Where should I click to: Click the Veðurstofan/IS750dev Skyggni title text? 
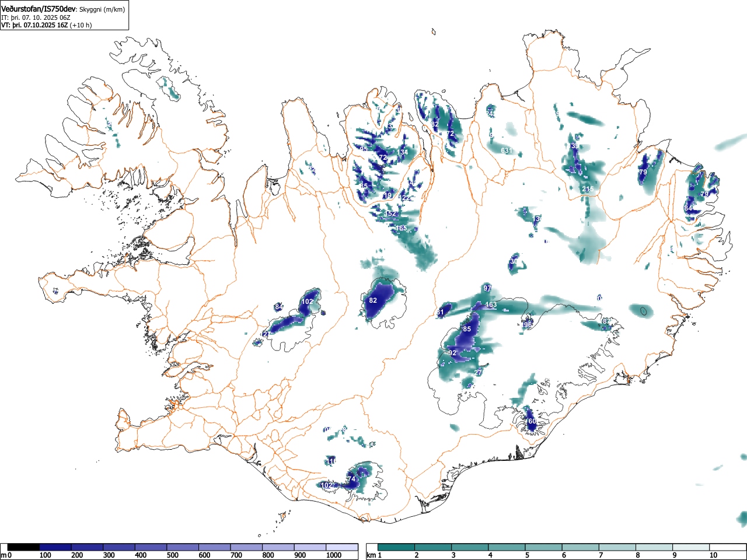pyautogui.click(x=63, y=9)
